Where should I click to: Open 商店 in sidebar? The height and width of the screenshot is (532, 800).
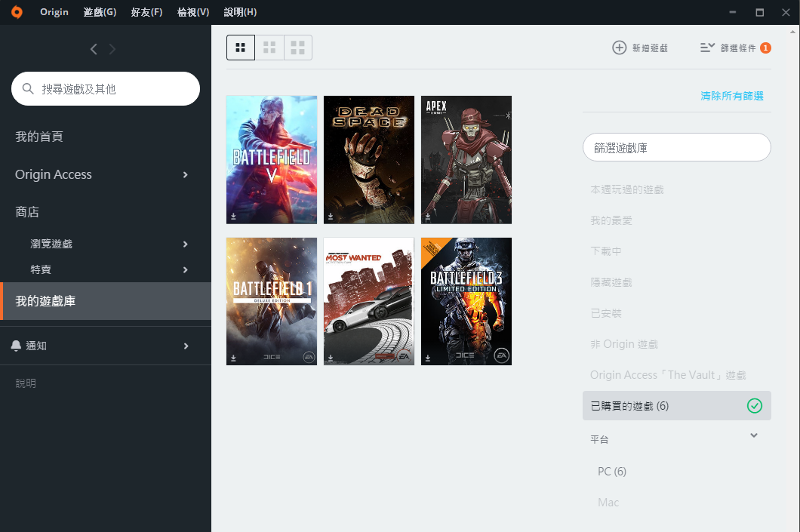pos(27,212)
